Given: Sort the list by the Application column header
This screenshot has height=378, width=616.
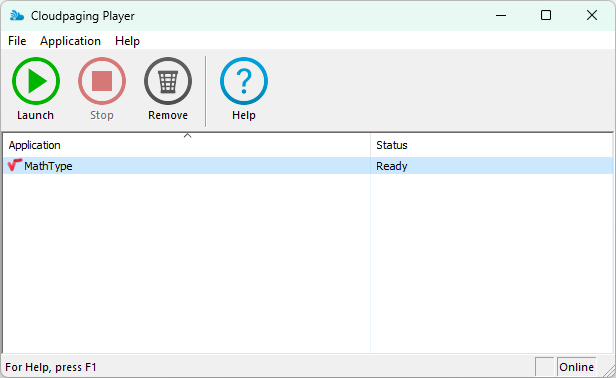Looking at the screenshot, I should tap(187, 145).
